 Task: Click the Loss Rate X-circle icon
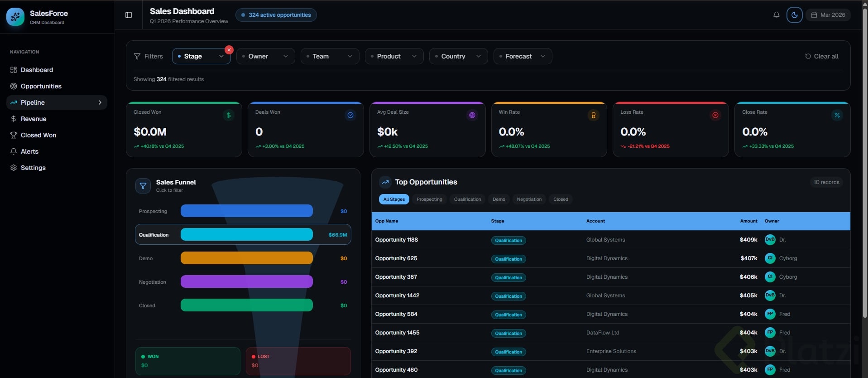tap(715, 115)
